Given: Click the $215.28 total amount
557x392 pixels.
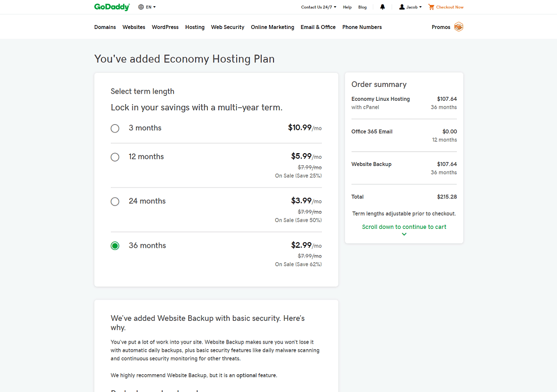Looking at the screenshot, I should point(447,197).
